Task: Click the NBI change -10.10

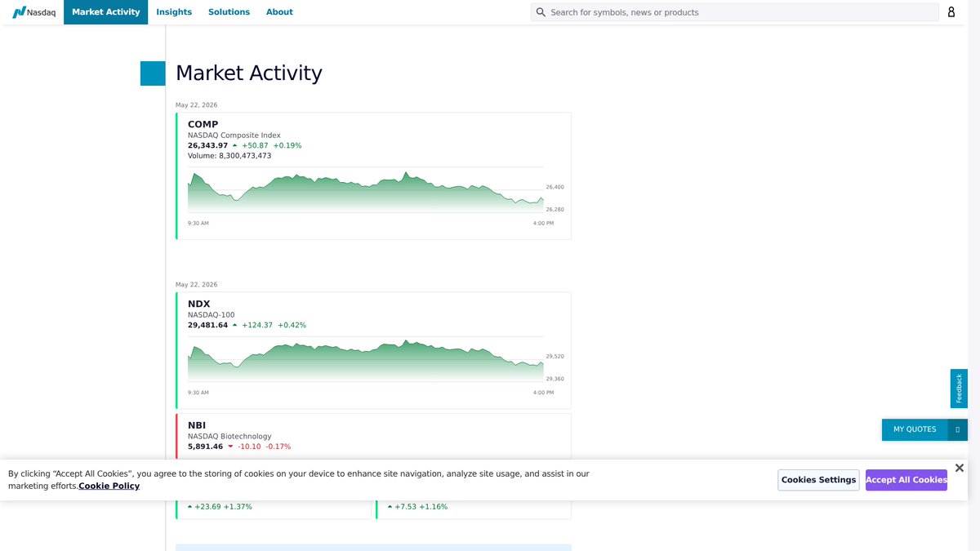Action: (249, 447)
